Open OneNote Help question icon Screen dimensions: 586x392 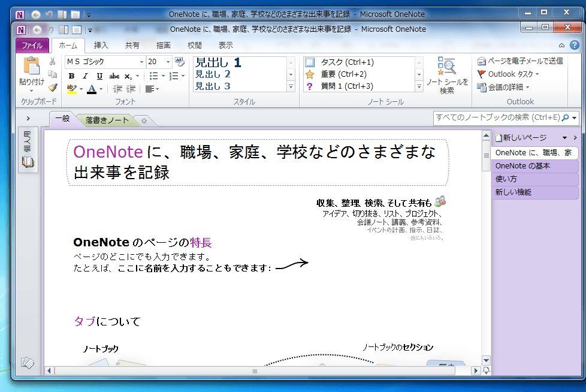tap(575, 45)
